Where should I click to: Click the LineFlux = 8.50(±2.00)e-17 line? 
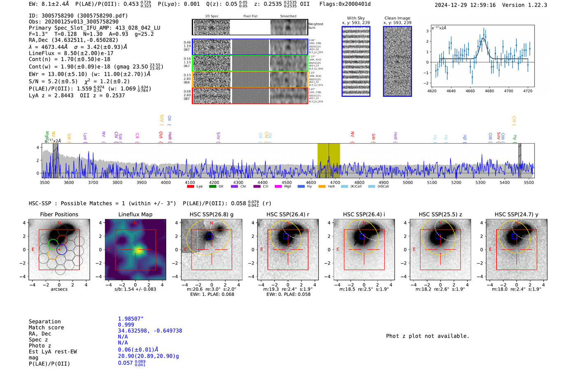pos(71,53)
